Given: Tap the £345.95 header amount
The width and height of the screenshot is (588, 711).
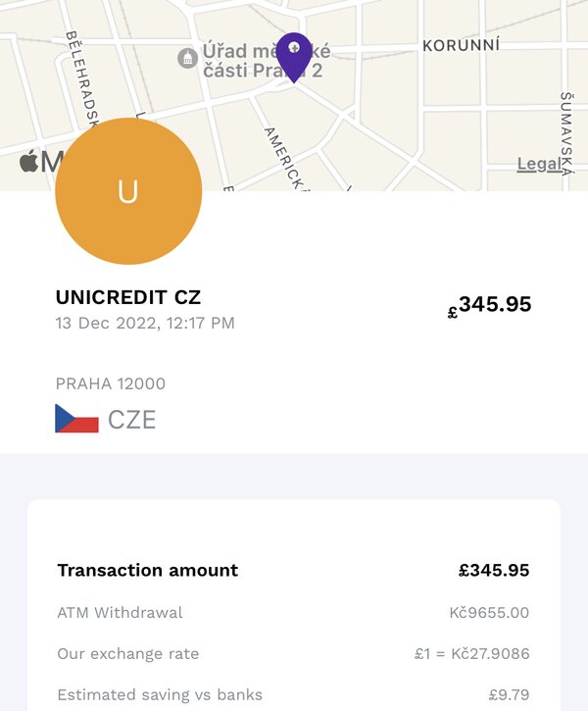Looking at the screenshot, I should pos(489,305).
